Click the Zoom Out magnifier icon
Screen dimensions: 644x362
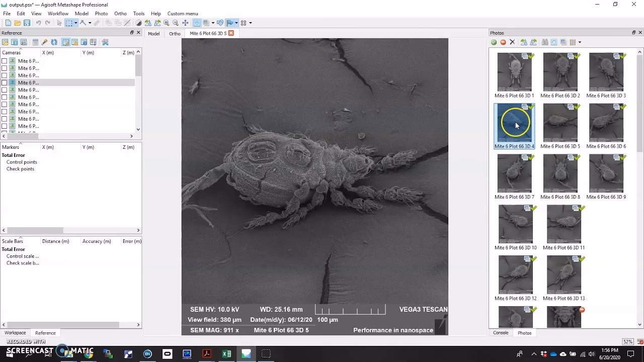[176, 23]
